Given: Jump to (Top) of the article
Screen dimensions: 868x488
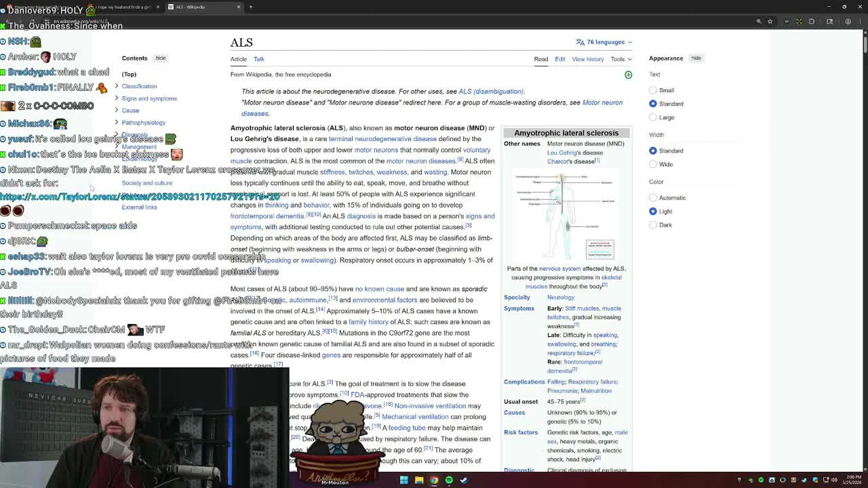Looking at the screenshot, I should click(x=129, y=74).
